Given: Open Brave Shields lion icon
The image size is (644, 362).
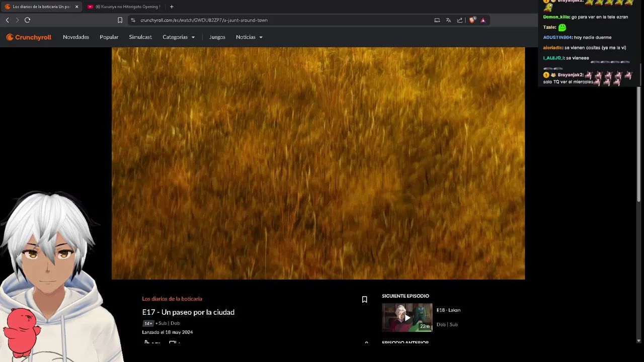Looking at the screenshot, I should 472,20.
